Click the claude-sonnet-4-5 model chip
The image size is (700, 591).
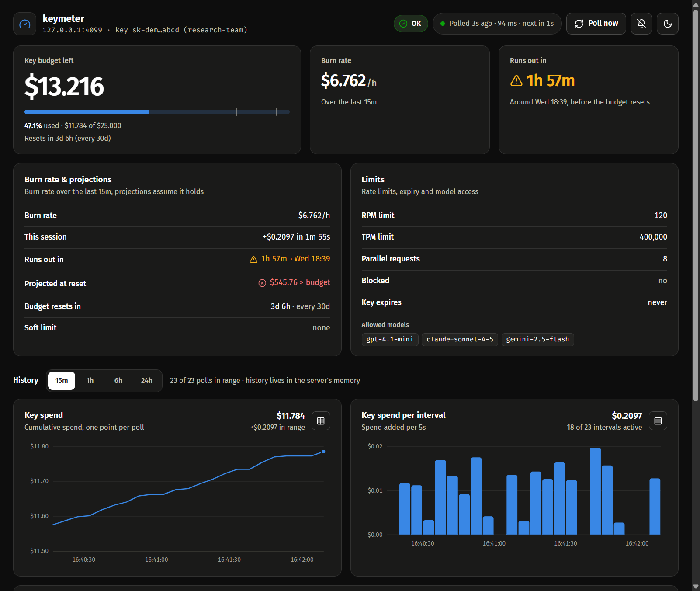[x=460, y=339]
